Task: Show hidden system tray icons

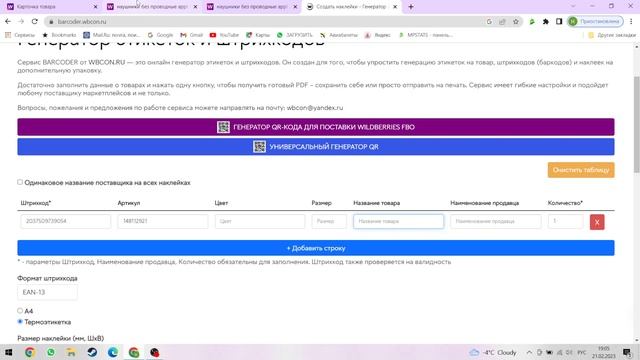Action: pyautogui.click(x=529, y=352)
